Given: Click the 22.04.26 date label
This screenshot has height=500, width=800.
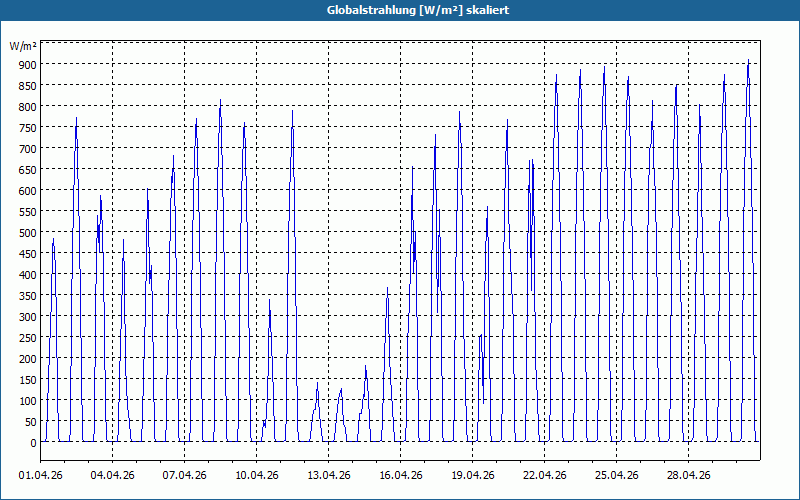Looking at the screenshot, I should [544, 475].
